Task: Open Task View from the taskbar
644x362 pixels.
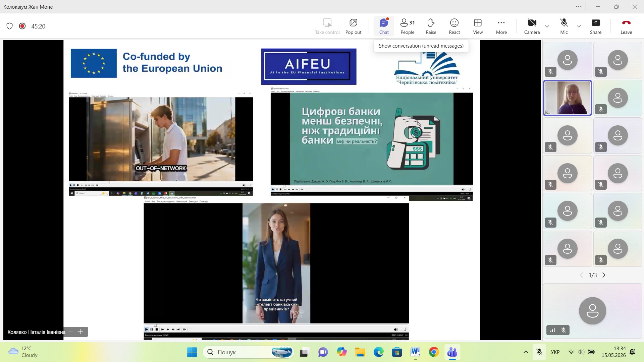Action: point(305,352)
